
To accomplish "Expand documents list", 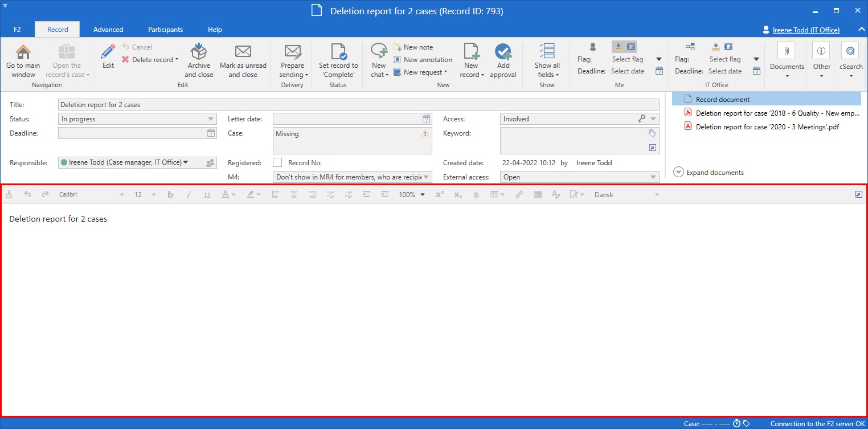I will pos(709,172).
